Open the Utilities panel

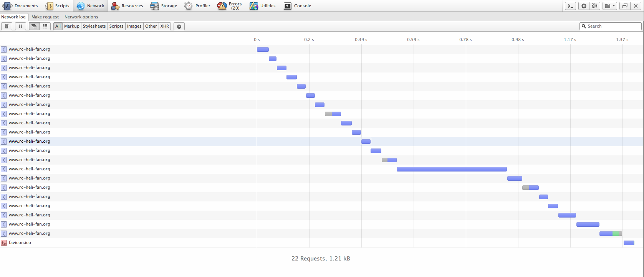coord(263,6)
